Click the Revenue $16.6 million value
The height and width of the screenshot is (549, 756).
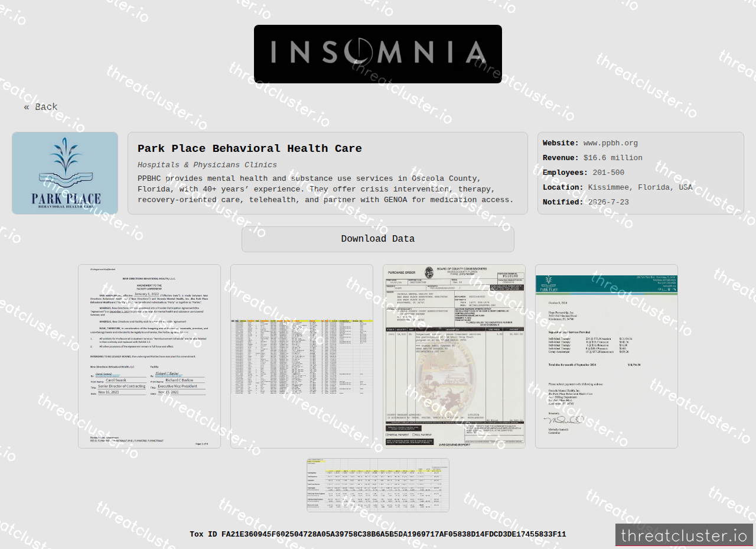[613, 158]
